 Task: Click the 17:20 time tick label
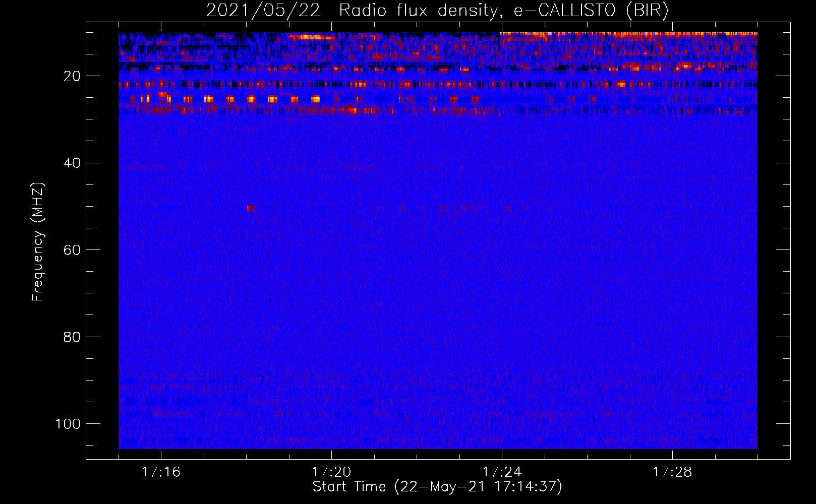tap(331, 472)
